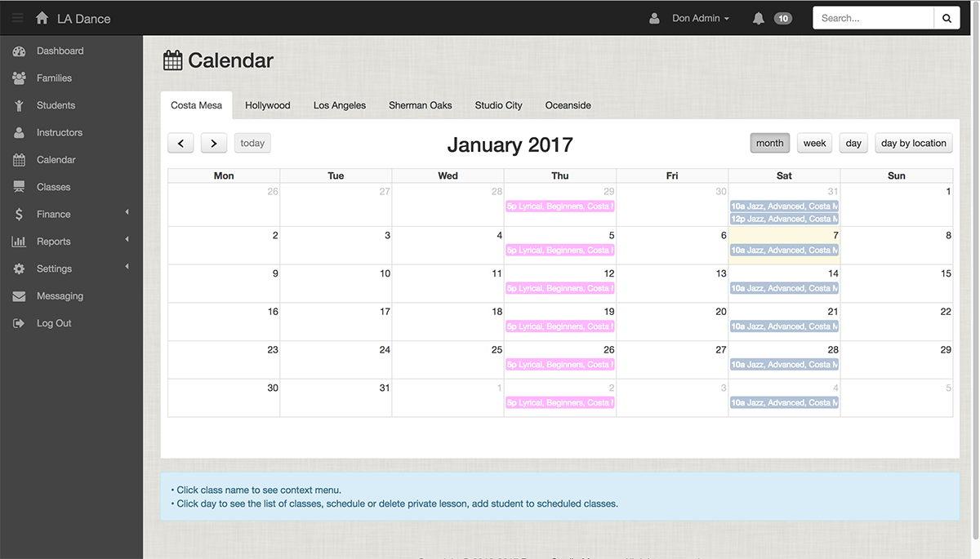Click the hamburger menu icon
Viewport: 980px width, 559px height.
17,18
